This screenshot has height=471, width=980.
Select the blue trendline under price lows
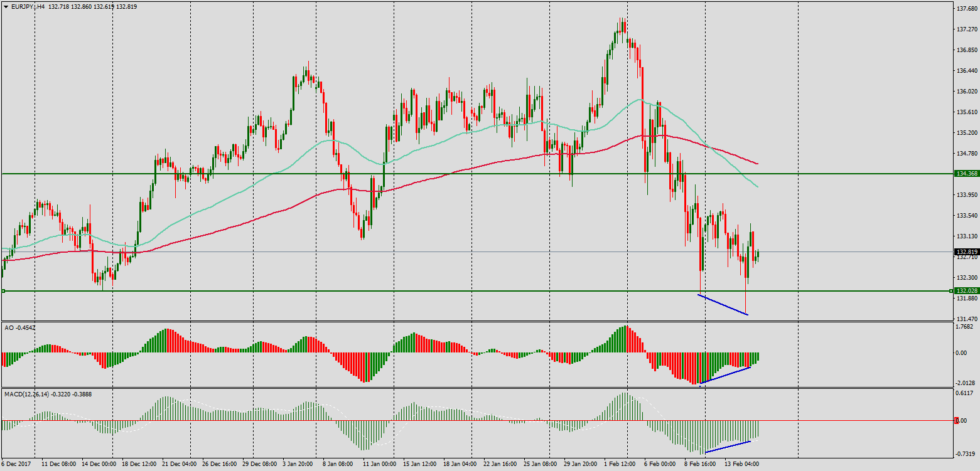click(x=723, y=304)
